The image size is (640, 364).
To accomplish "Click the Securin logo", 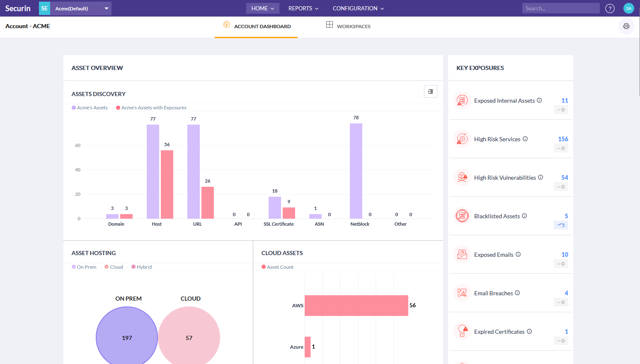I will coord(18,8).
